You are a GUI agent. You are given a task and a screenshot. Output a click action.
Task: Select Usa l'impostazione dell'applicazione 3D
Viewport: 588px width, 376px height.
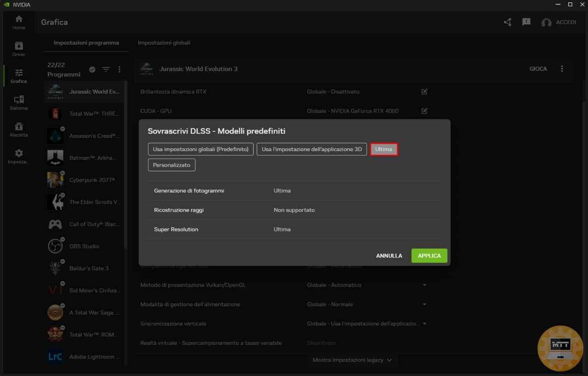click(x=311, y=149)
